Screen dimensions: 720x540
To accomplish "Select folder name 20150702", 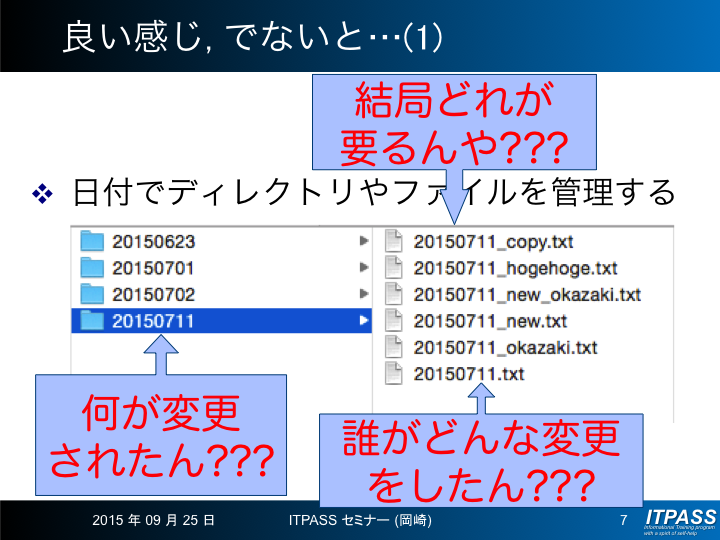I will pyautogui.click(x=154, y=295).
